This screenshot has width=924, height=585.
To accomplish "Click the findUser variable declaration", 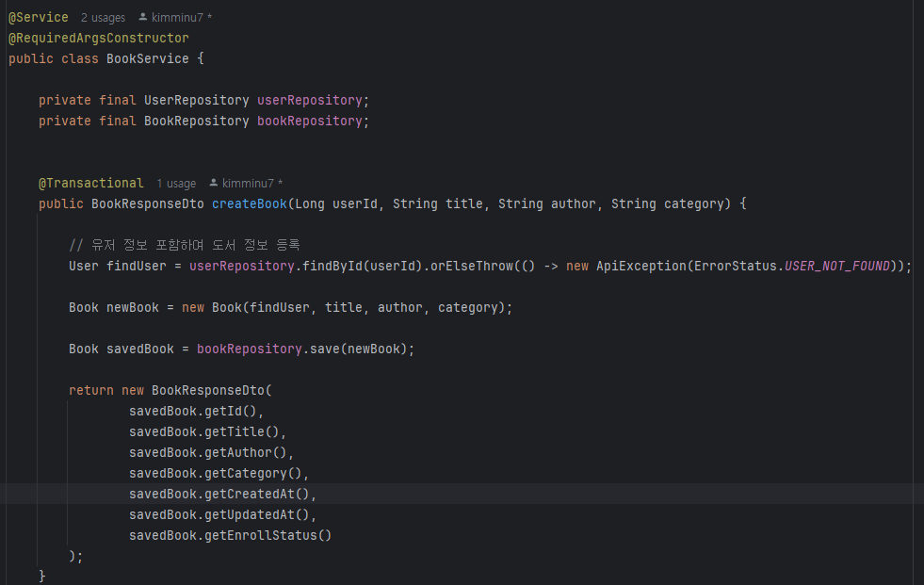I will pyautogui.click(x=137, y=267).
